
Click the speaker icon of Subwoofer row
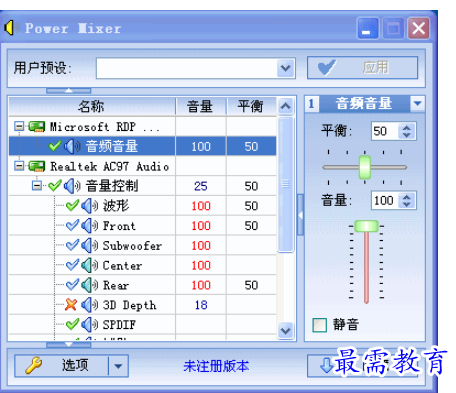89,246
